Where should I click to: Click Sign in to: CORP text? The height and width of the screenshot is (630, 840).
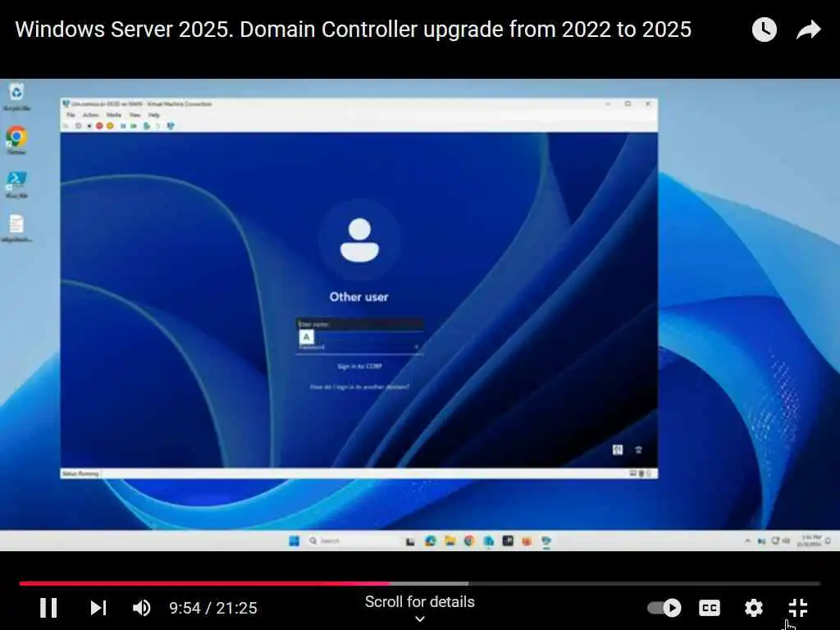[x=359, y=367]
